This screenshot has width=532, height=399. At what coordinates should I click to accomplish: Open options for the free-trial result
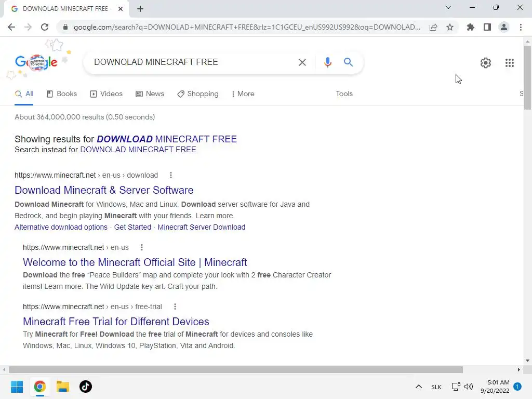[175, 307]
